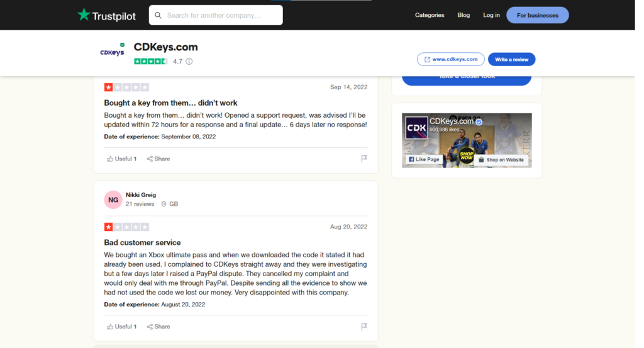Flag the 'Bought a key' review
The image size is (644, 348).
tap(364, 159)
